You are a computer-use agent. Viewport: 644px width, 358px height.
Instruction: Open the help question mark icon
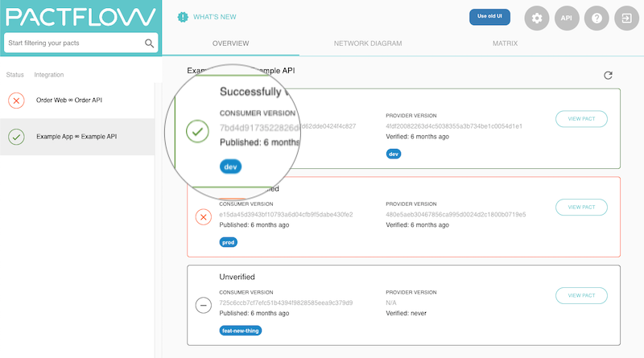click(596, 18)
